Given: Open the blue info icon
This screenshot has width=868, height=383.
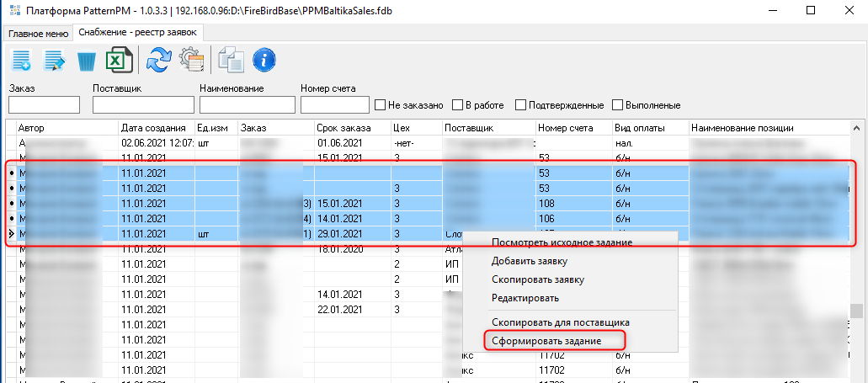Looking at the screenshot, I should pos(264,61).
